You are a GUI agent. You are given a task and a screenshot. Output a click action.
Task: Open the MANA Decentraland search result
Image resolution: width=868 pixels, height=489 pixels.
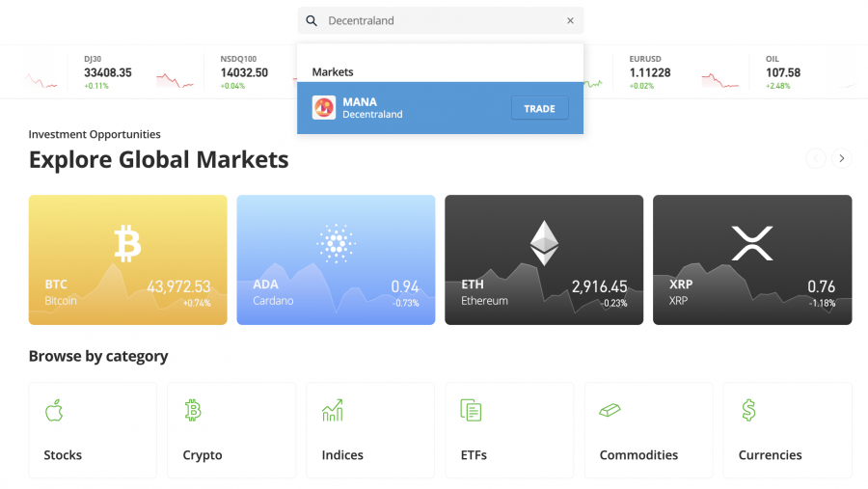440,108
